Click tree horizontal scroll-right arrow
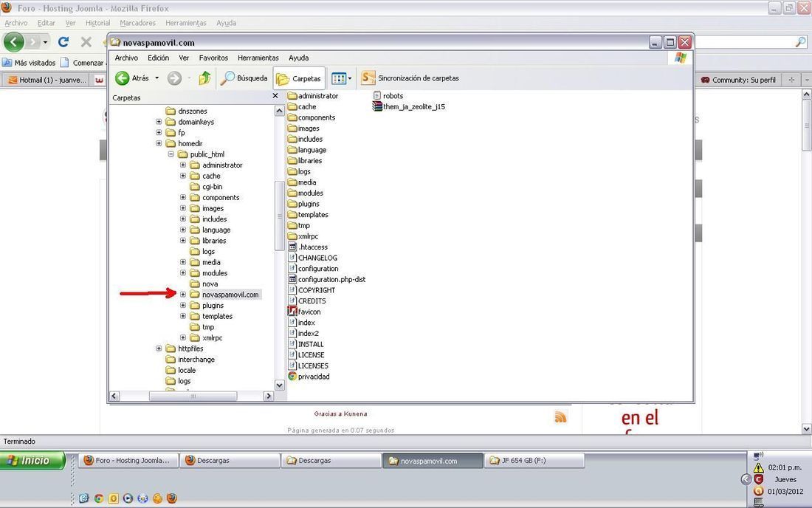This screenshot has width=812, height=508. point(268,397)
